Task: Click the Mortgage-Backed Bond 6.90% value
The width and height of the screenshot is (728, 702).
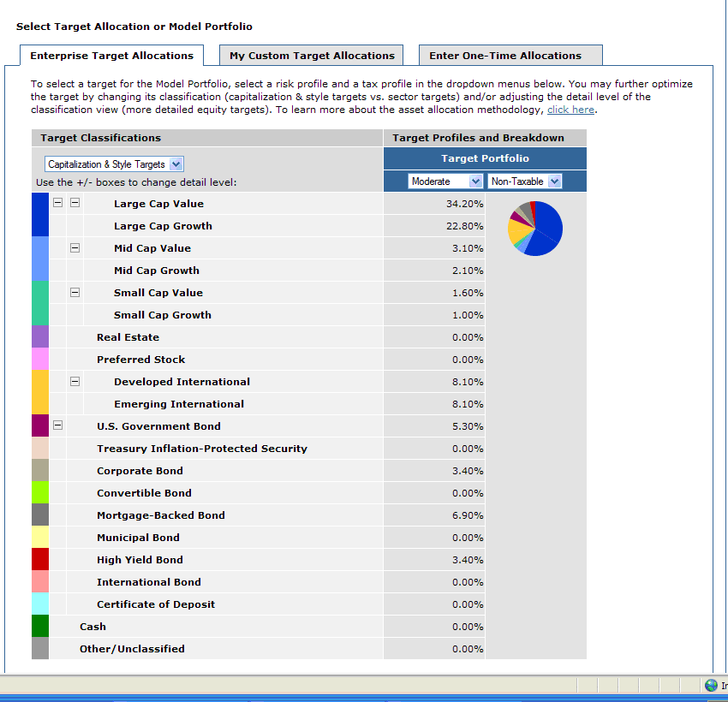Action: pos(468,515)
